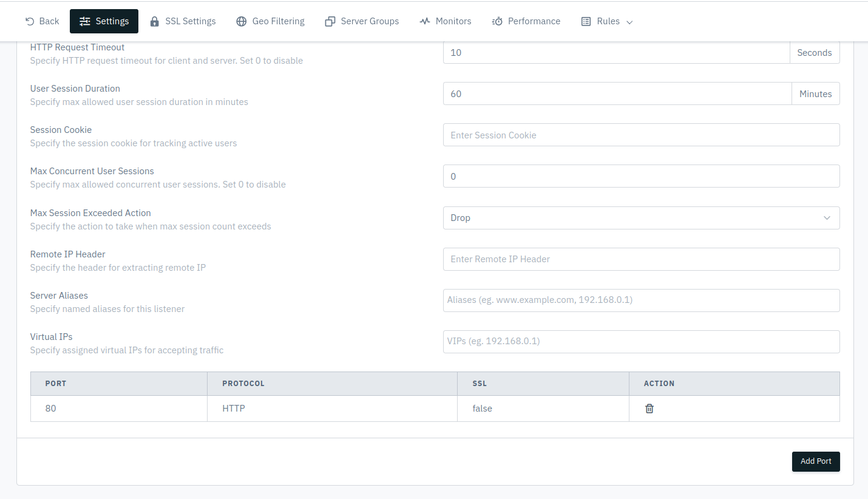Switch to the Geo Filtering tab

pos(271,21)
